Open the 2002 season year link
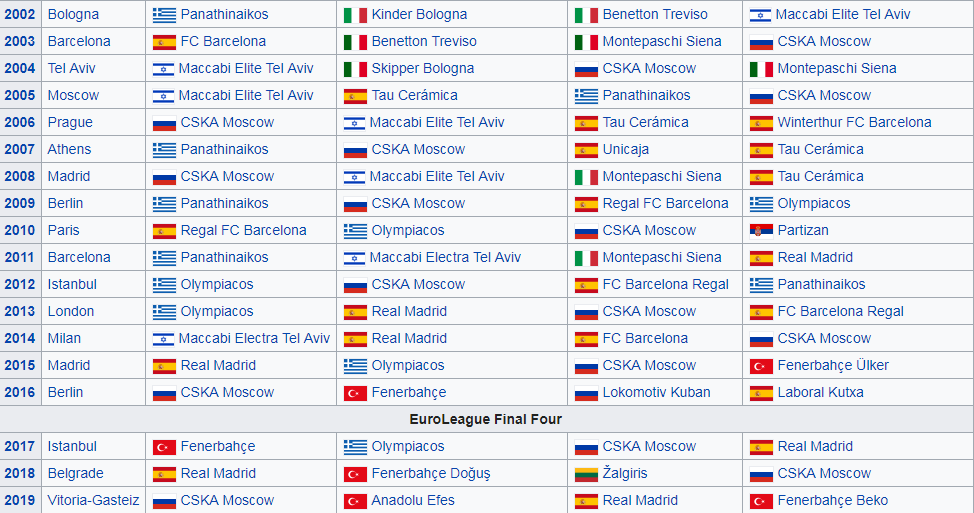 tap(19, 14)
